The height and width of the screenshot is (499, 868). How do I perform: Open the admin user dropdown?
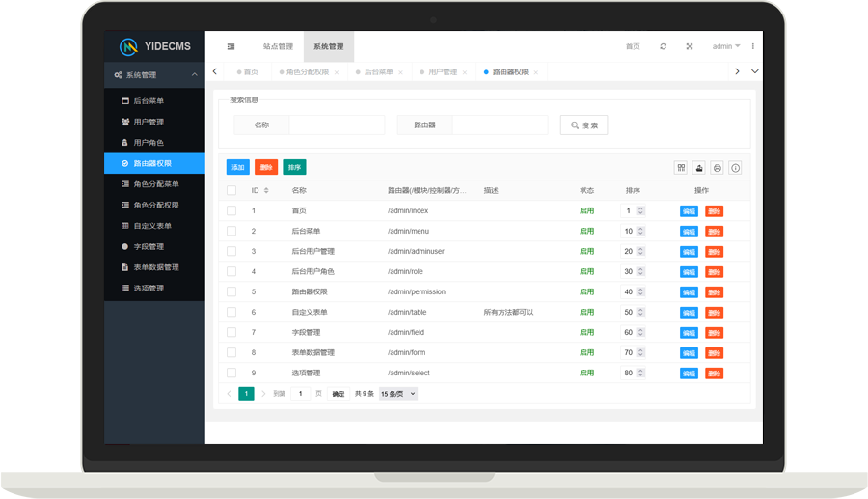726,46
